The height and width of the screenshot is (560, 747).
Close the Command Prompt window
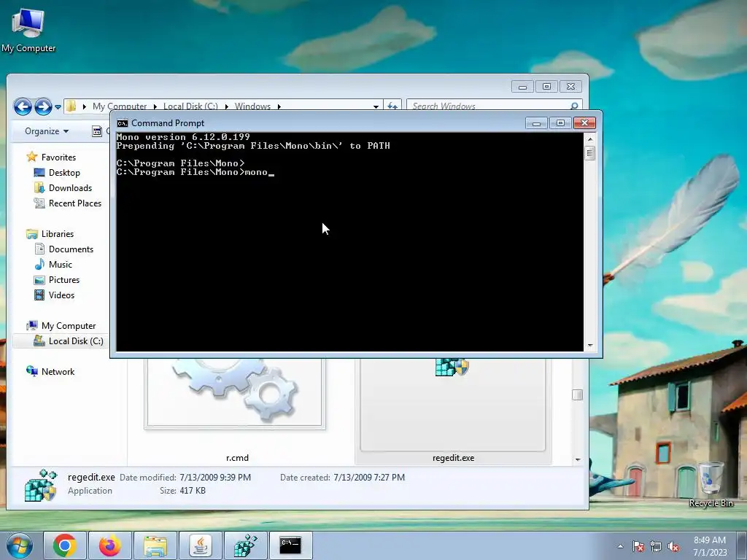coord(584,122)
